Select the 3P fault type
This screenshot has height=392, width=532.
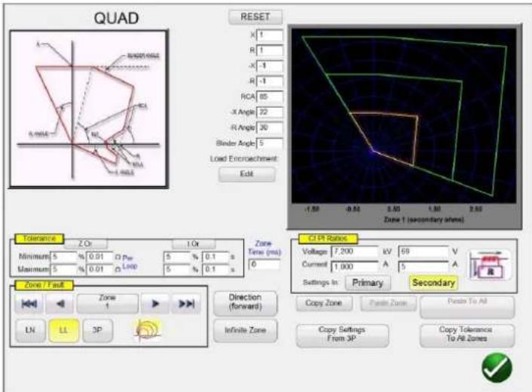click(x=97, y=330)
